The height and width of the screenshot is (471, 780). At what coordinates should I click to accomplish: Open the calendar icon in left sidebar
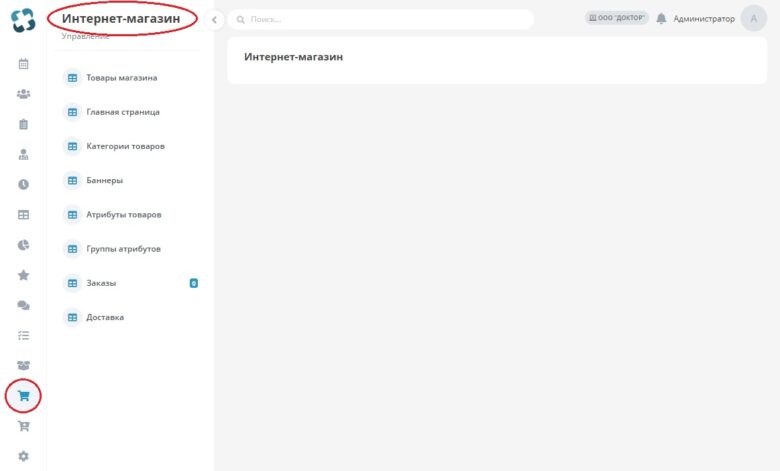click(x=23, y=64)
